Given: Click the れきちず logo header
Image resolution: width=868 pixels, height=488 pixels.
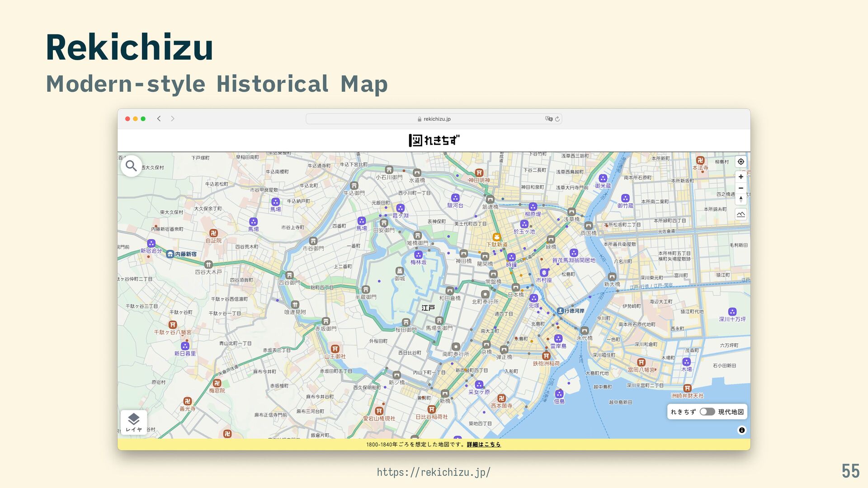Looking at the screenshot, I should (x=434, y=141).
